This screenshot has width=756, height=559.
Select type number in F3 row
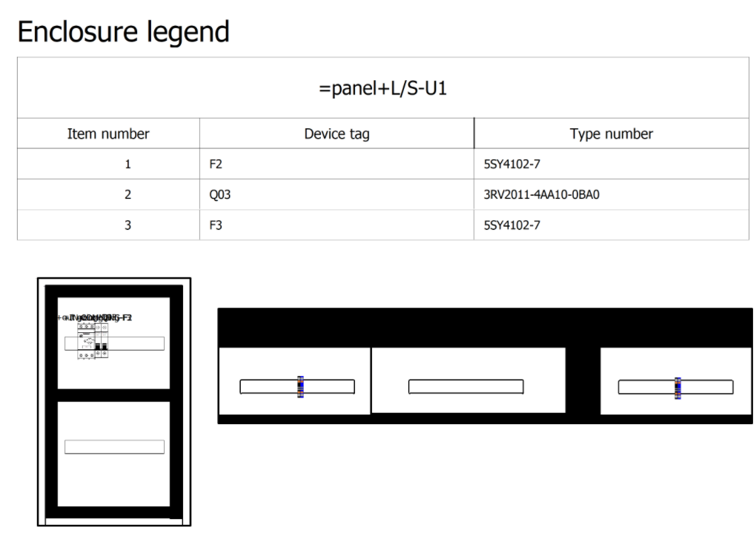pos(611,225)
